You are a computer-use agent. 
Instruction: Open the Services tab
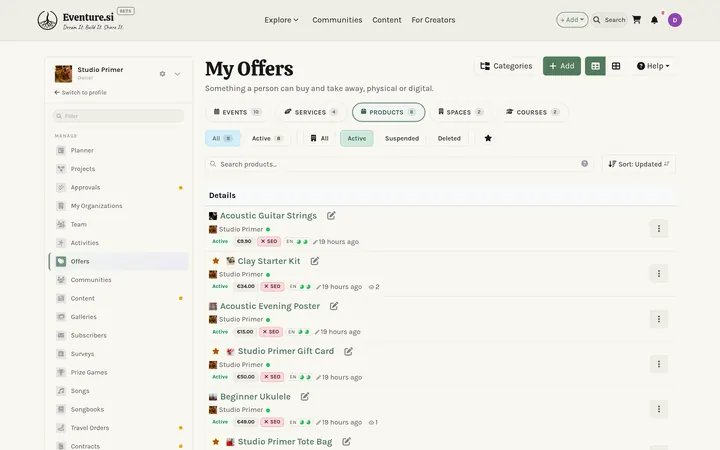pos(311,112)
